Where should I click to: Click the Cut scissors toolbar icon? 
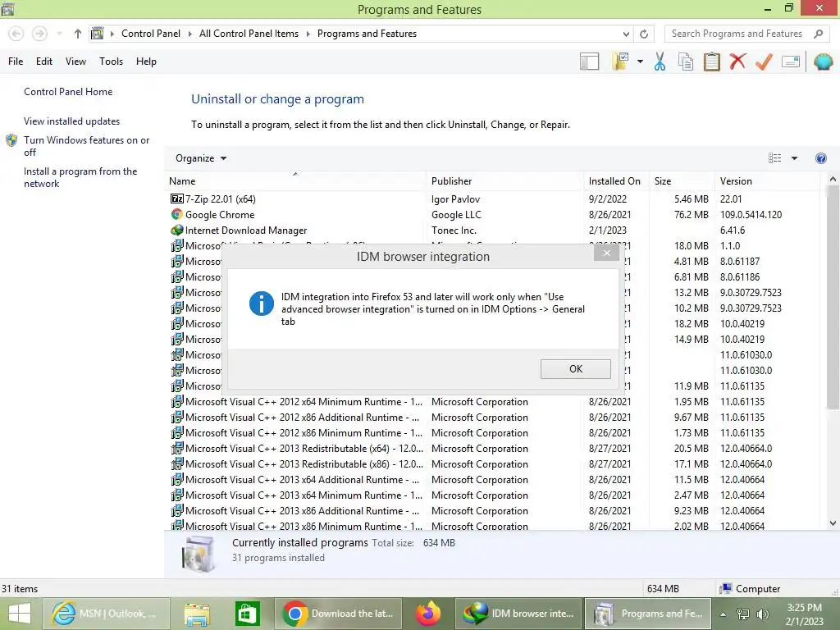(660, 62)
